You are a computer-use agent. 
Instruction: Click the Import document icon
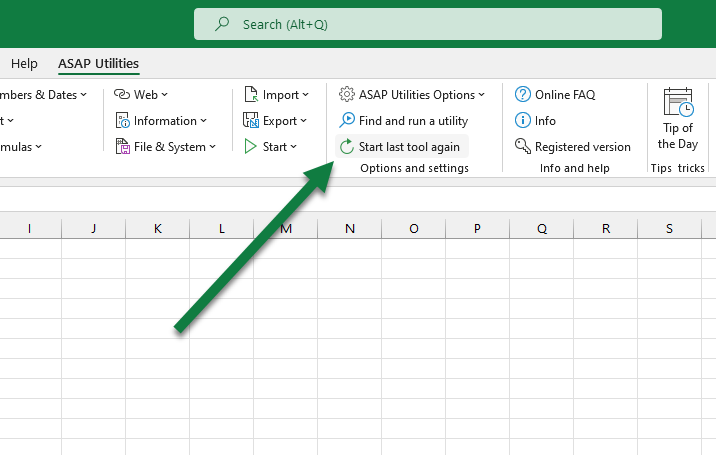tap(251, 94)
